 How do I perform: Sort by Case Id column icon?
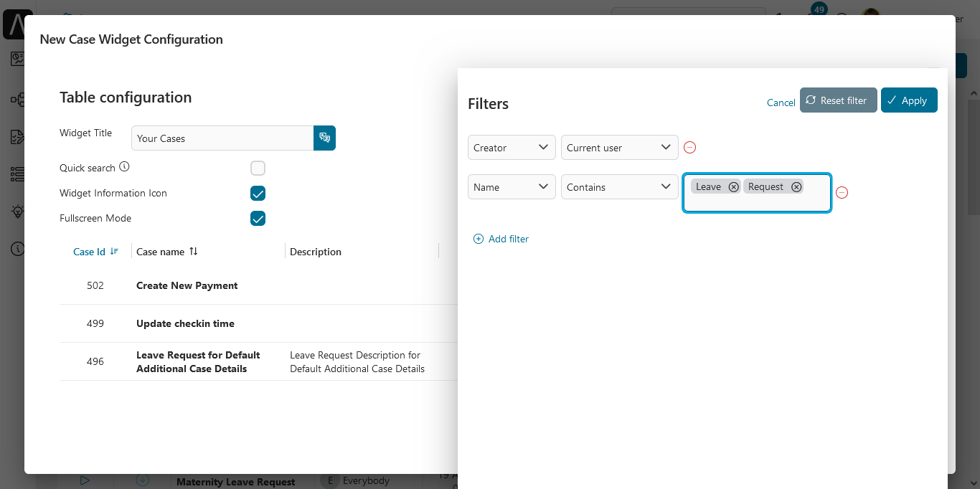click(x=115, y=252)
